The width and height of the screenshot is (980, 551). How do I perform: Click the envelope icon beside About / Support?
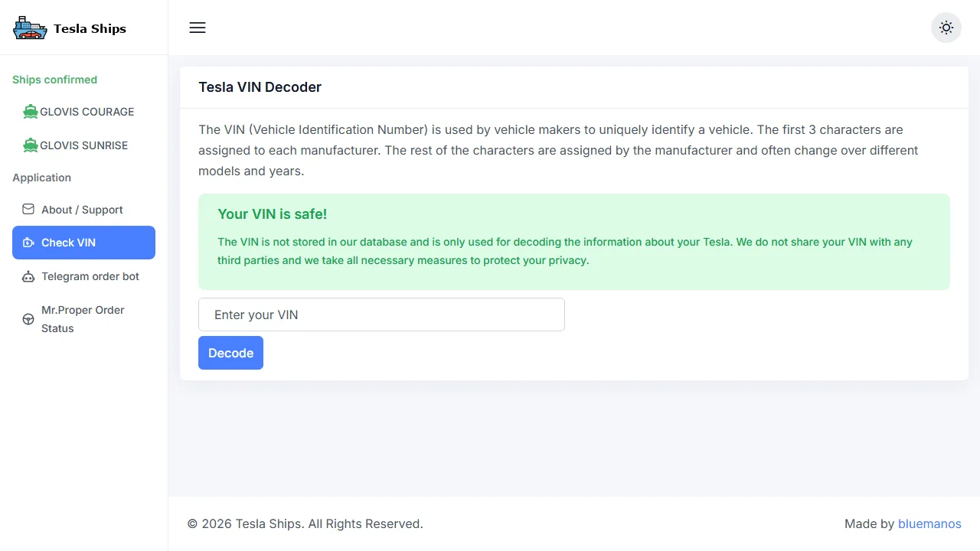click(x=28, y=210)
